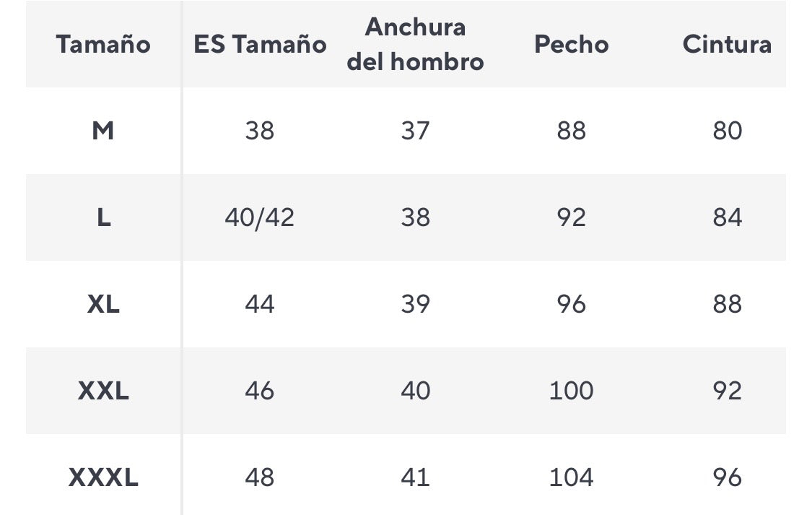
Task: Click ES size 46 in XXL row
Action: pyautogui.click(x=259, y=391)
